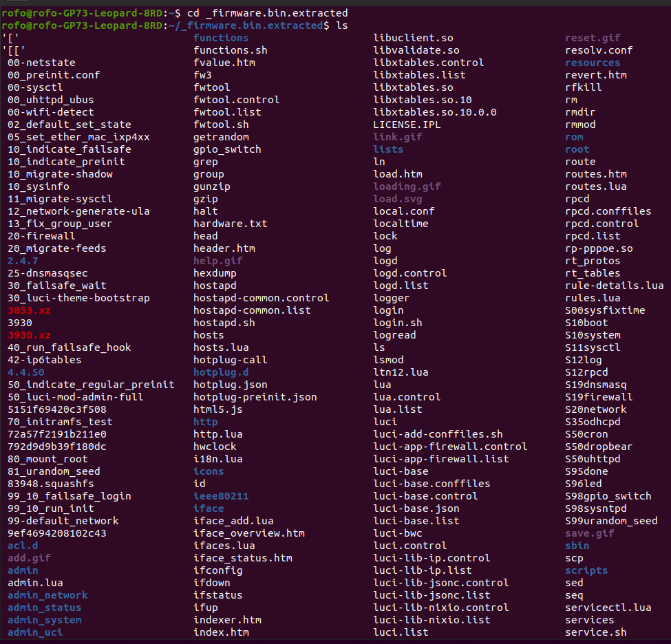This screenshot has height=644, width=671.
Task: Select the resources directory in the listing
Action: [593, 63]
